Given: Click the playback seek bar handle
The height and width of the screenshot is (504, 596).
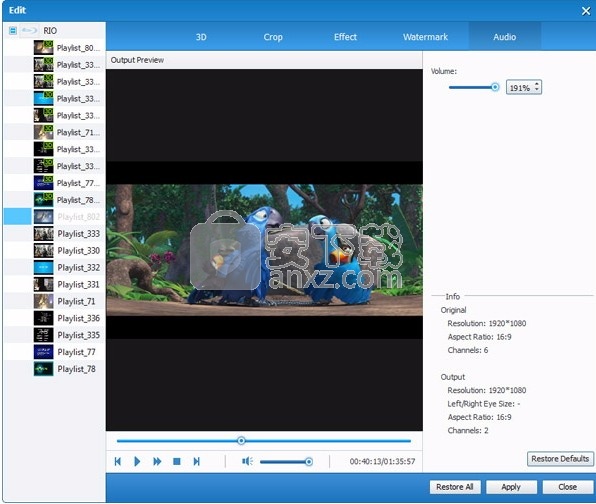Looking at the screenshot, I should (241, 441).
